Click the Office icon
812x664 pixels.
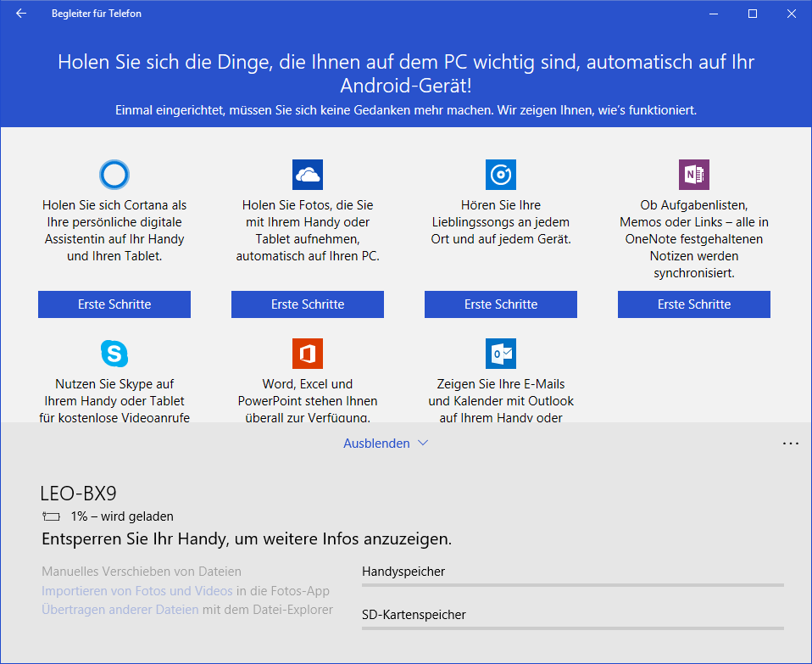(x=308, y=354)
